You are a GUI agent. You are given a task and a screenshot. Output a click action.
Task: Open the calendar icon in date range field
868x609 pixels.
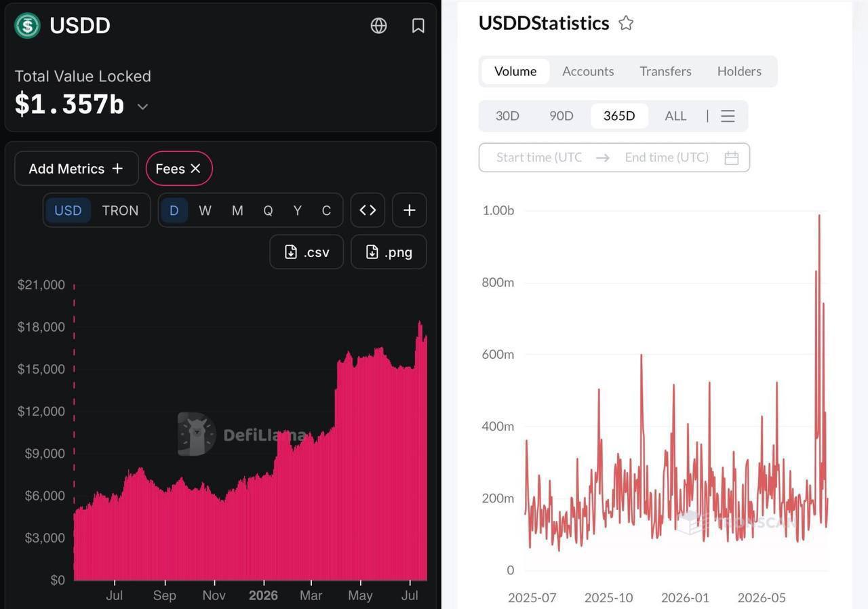pyautogui.click(x=731, y=157)
